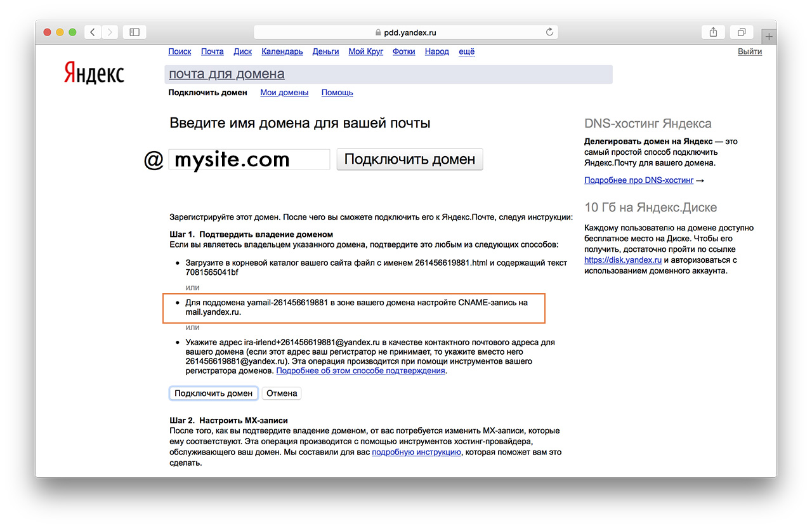
Task: Open Подробнее об этом способе подтверждения link
Action: pyautogui.click(x=361, y=371)
